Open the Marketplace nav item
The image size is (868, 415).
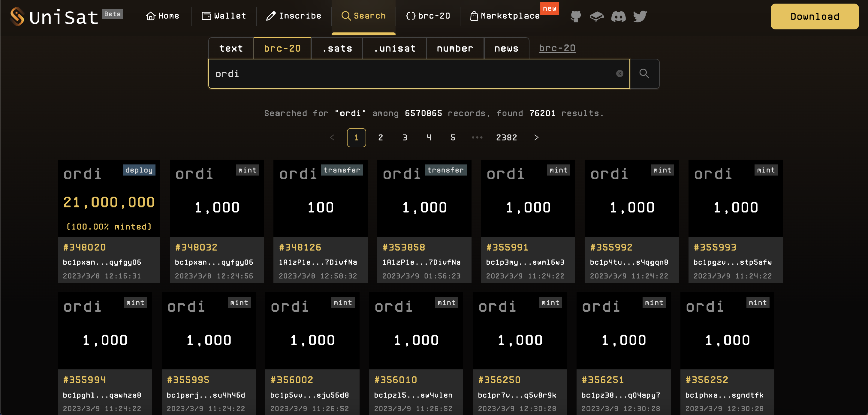505,16
